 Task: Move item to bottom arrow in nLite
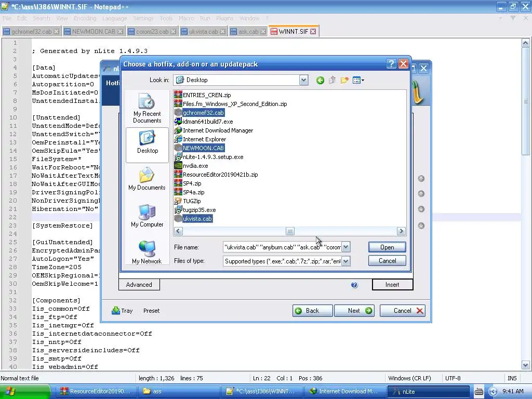[421, 225]
